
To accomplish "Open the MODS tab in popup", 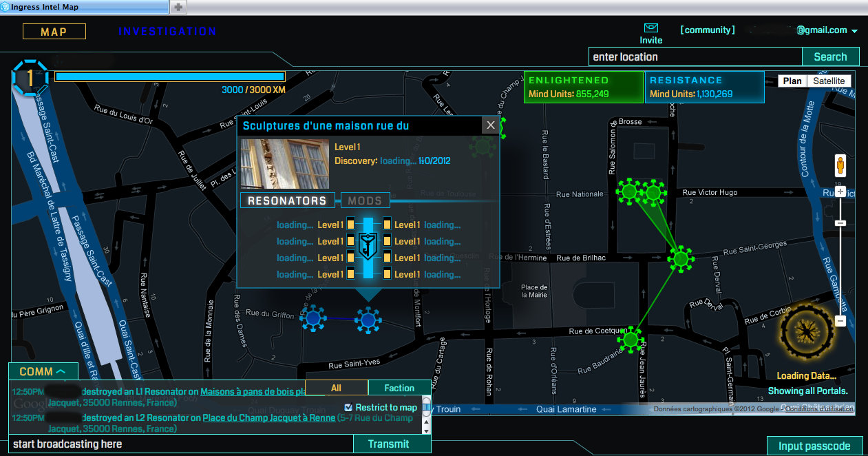I will 365,201.
